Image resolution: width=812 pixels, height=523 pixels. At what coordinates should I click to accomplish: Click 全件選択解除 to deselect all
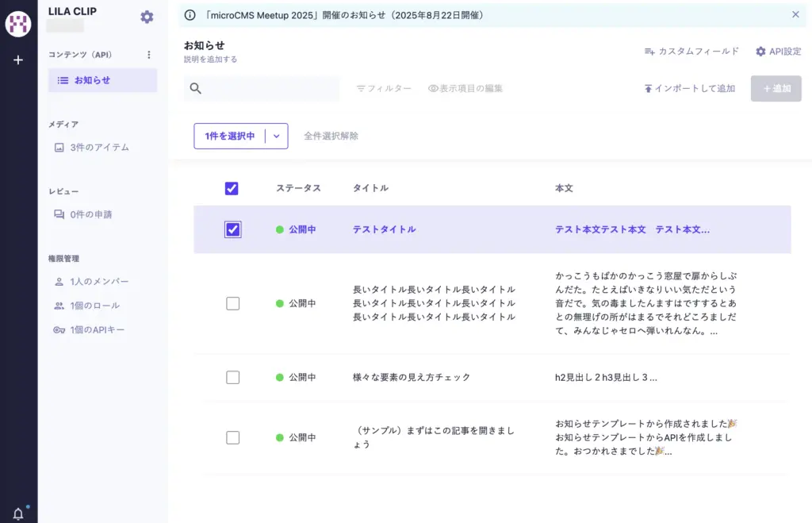point(331,136)
